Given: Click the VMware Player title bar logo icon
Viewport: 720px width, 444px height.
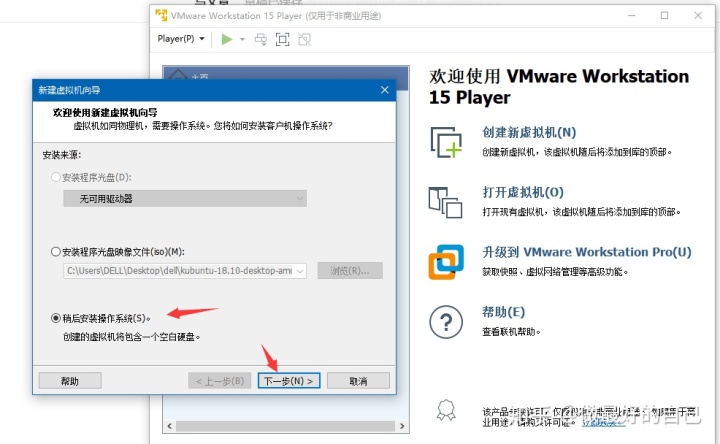Looking at the screenshot, I should [162, 15].
